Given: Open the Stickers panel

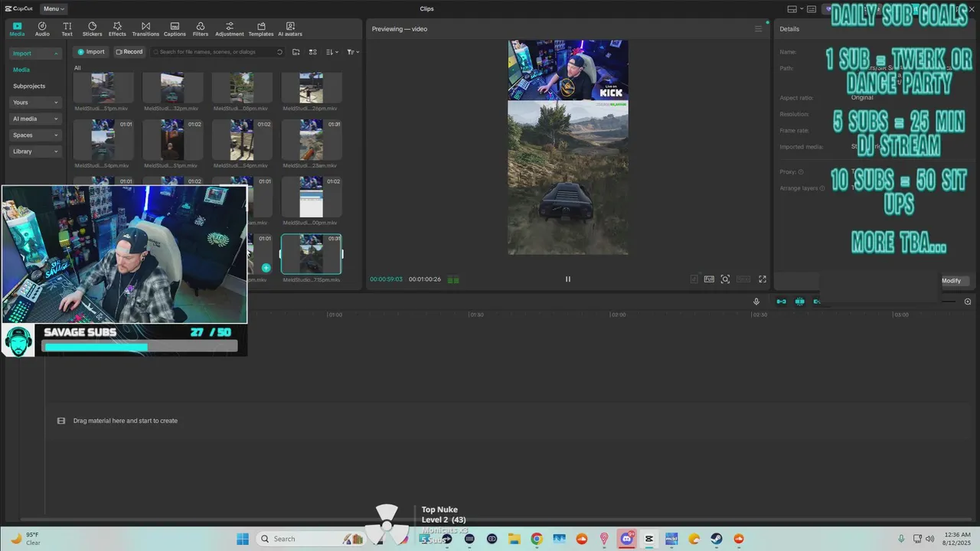Looking at the screenshot, I should tap(92, 29).
